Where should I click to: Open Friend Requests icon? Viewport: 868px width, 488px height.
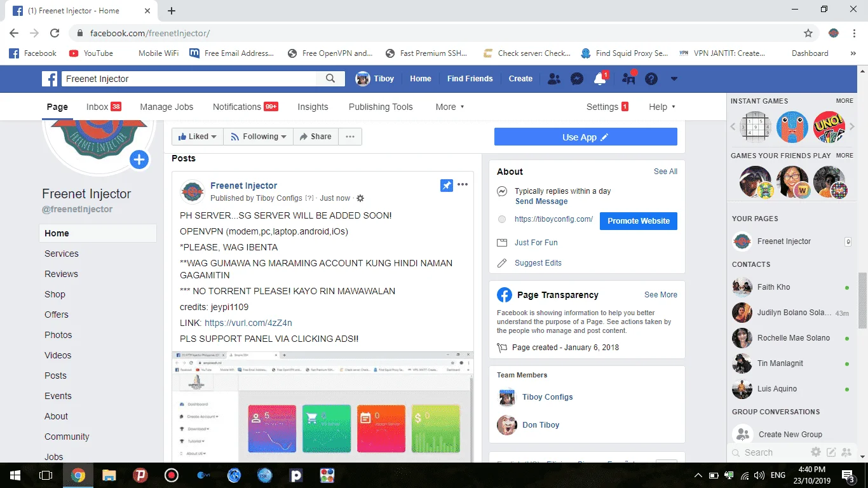(x=554, y=79)
